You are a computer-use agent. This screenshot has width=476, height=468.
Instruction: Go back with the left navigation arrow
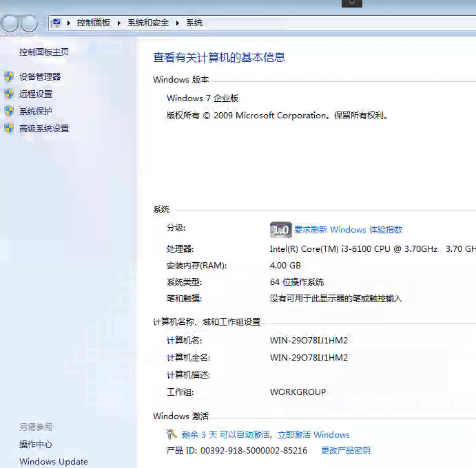[x=10, y=23]
